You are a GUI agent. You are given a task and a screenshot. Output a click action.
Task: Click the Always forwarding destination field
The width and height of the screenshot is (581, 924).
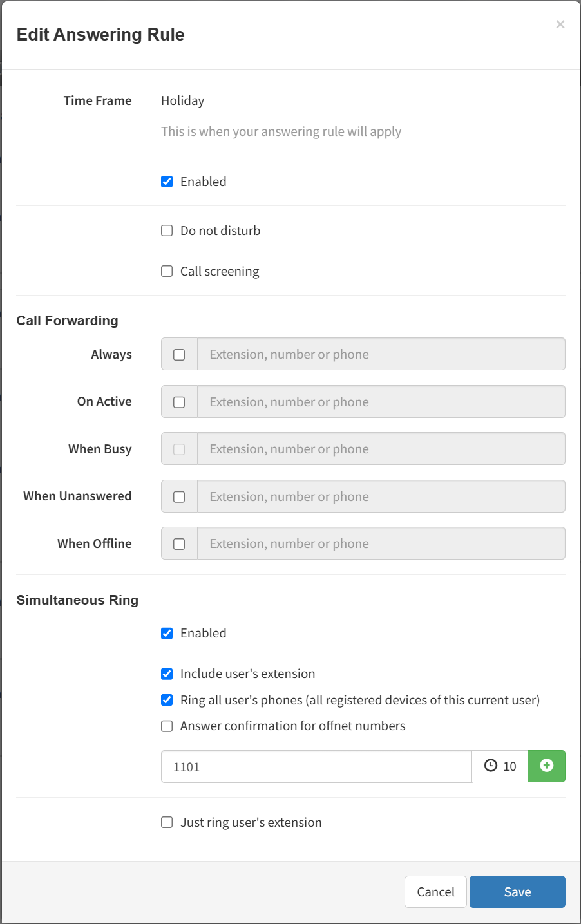pyautogui.click(x=381, y=354)
